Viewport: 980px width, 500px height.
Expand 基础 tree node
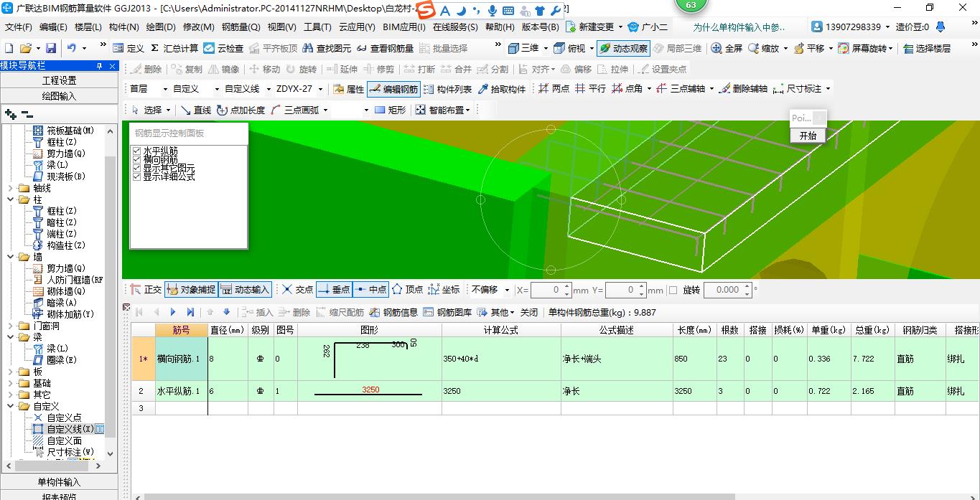[11, 383]
